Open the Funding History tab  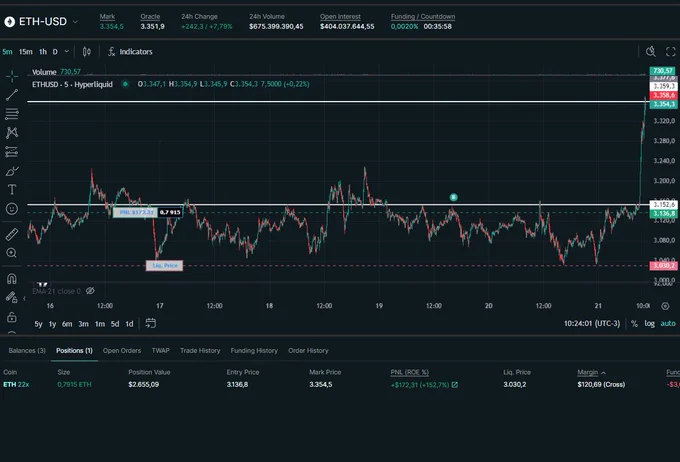pyautogui.click(x=254, y=351)
